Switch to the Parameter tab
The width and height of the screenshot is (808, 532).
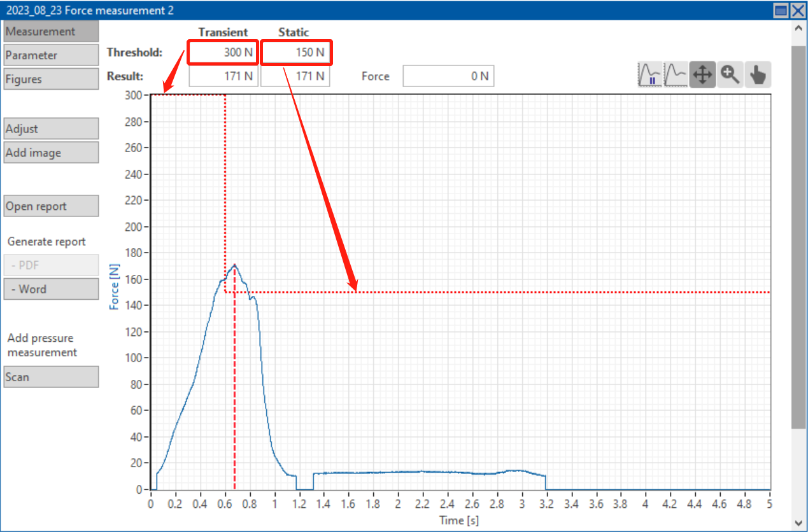pyautogui.click(x=51, y=55)
